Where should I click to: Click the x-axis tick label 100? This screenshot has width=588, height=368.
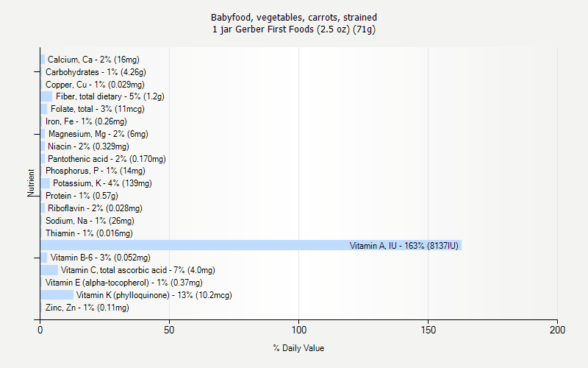click(x=299, y=330)
